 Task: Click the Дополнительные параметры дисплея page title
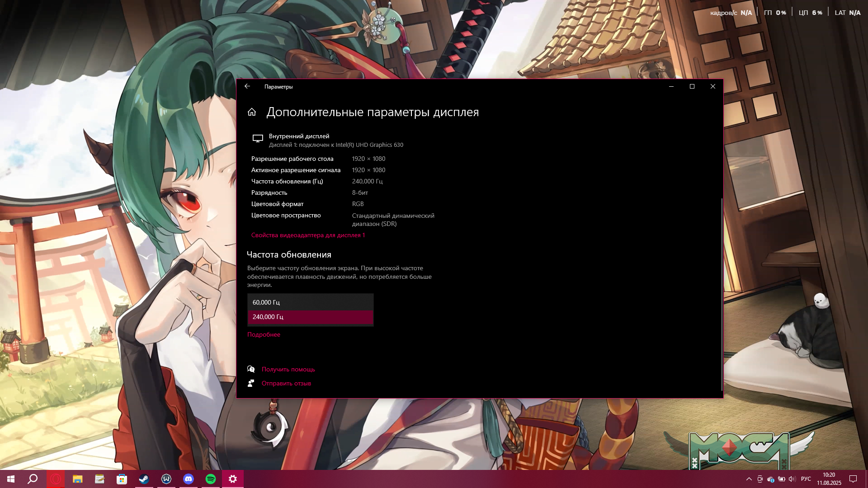point(373,112)
